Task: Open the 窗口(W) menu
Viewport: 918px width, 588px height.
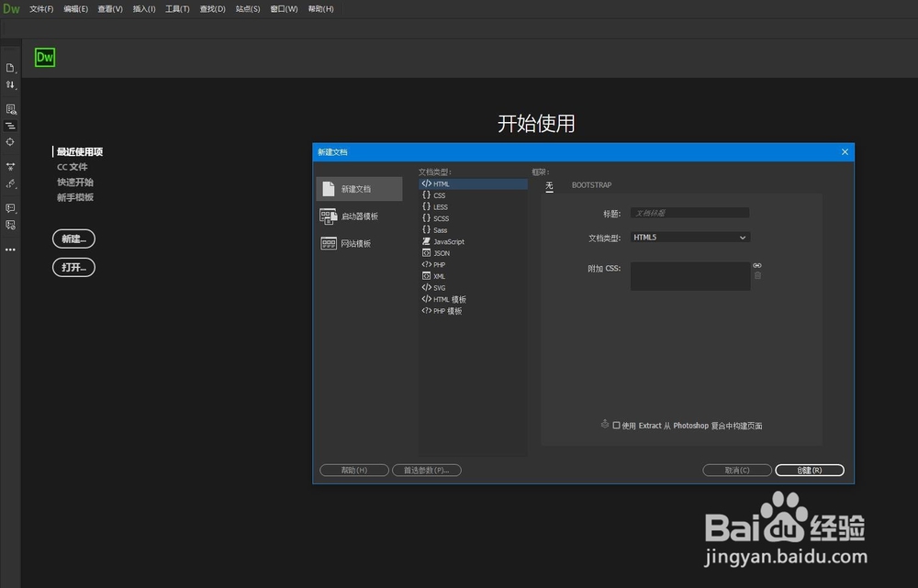Action: click(283, 8)
